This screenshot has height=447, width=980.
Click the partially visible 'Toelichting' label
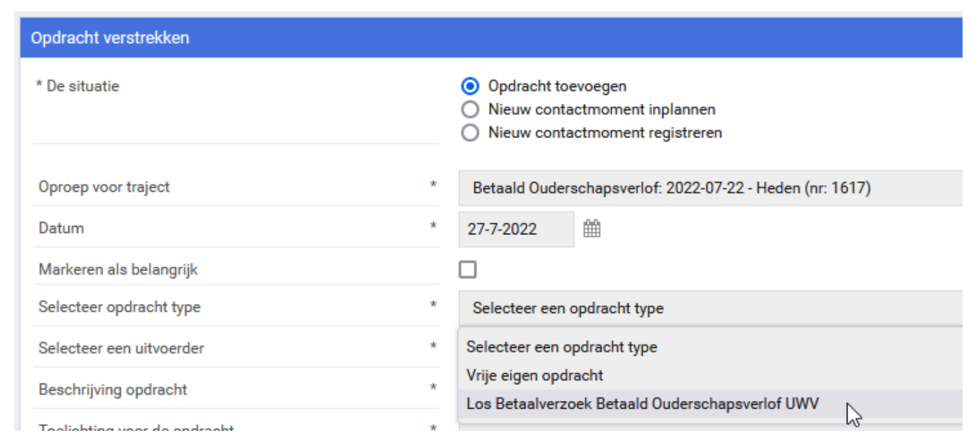click(x=136, y=429)
